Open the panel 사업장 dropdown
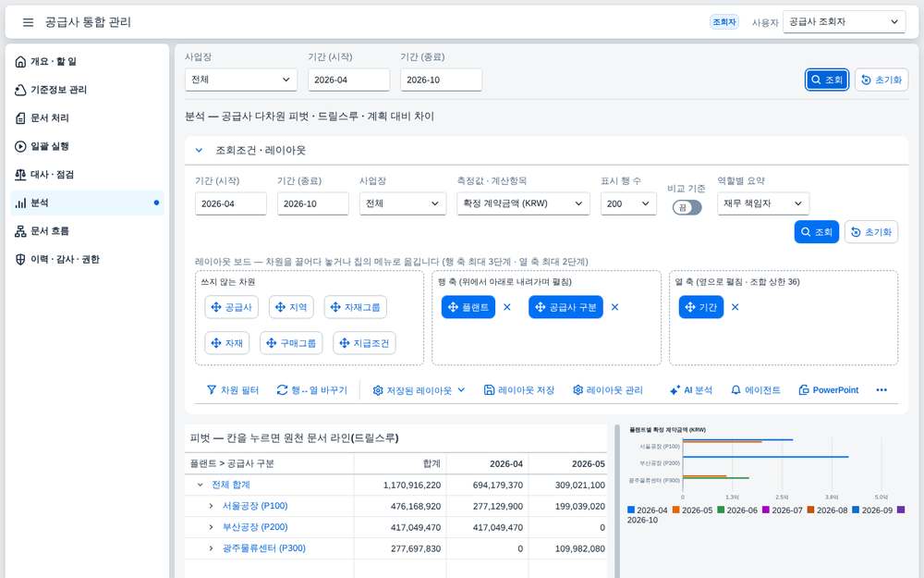Screen dimensions: 924x578 [x=403, y=203]
